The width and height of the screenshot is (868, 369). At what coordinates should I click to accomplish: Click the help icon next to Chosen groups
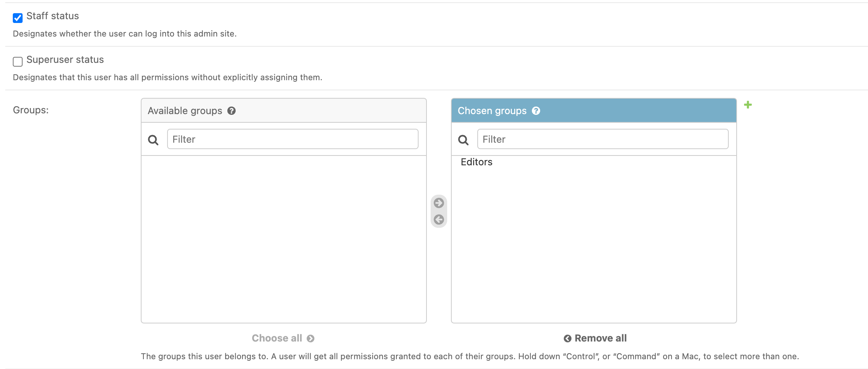click(536, 111)
